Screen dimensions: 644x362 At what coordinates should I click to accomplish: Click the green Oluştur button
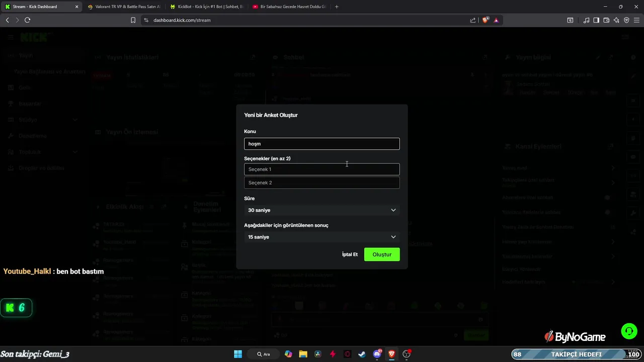pyautogui.click(x=382, y=254)
